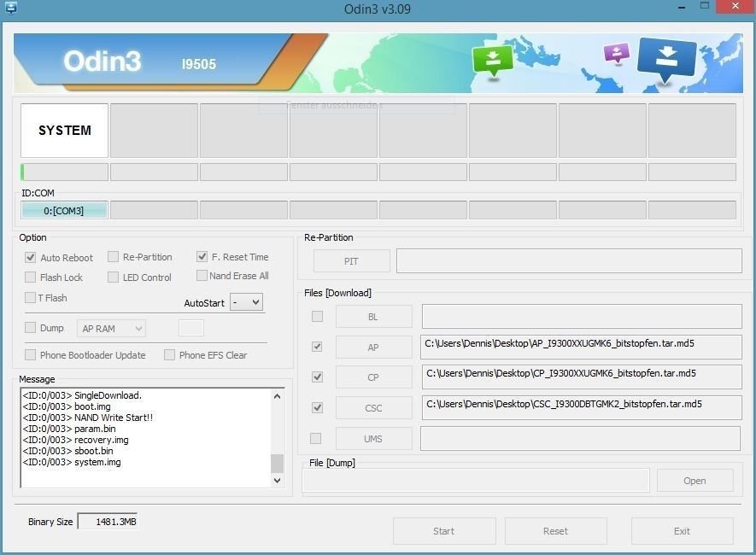Click the UMS file button
The height and width of the screenshot is (555, 756).
click(373, 439)
